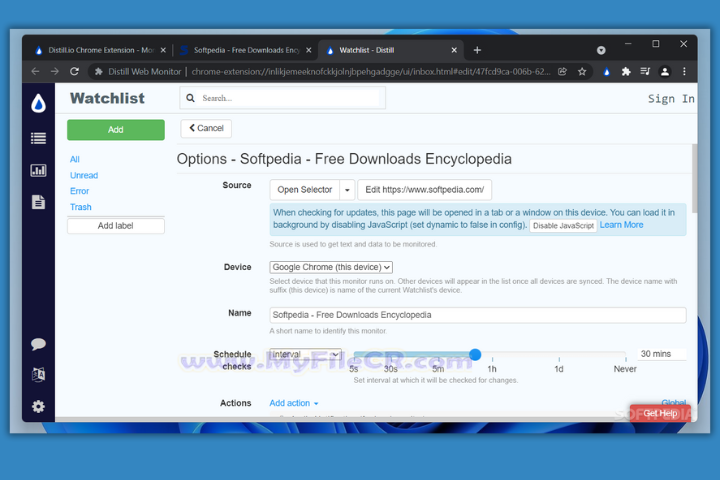Show the Error filter
Image resolution: width=720 pixels, height=480 pixels.
point(79,191)
